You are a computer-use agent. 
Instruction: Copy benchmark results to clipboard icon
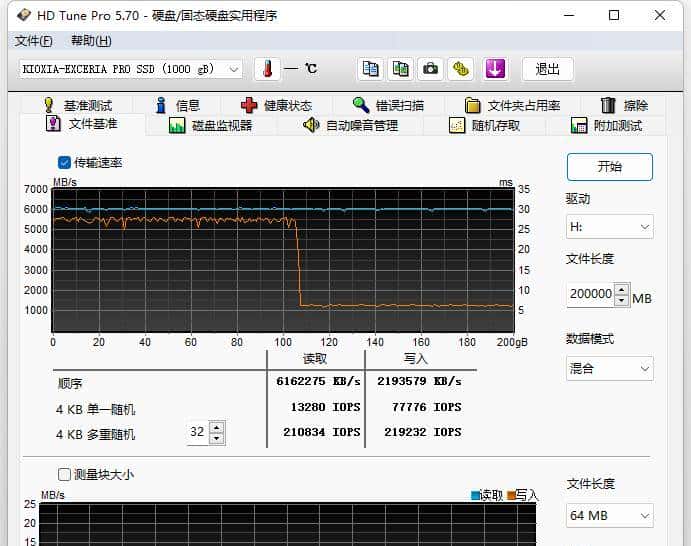point(370,69)
